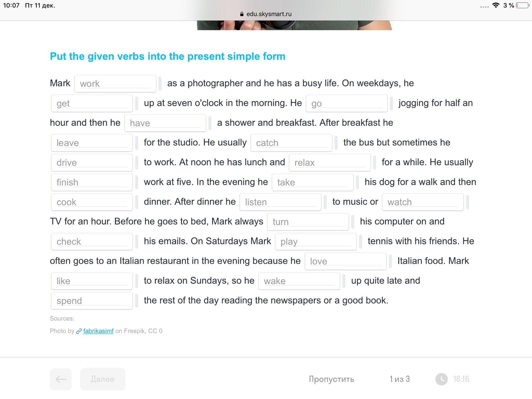Tap the 'catch' answer box
This screenshot has height=399, width=532.
291,143
